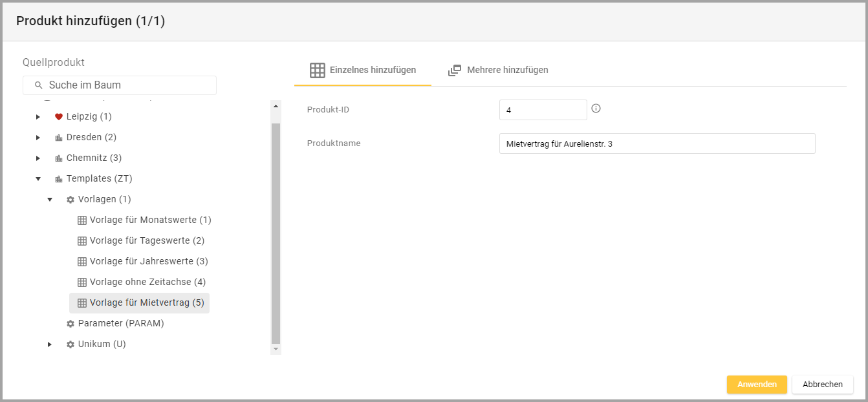Click into the Produkt-ID input field

(543, 111)
